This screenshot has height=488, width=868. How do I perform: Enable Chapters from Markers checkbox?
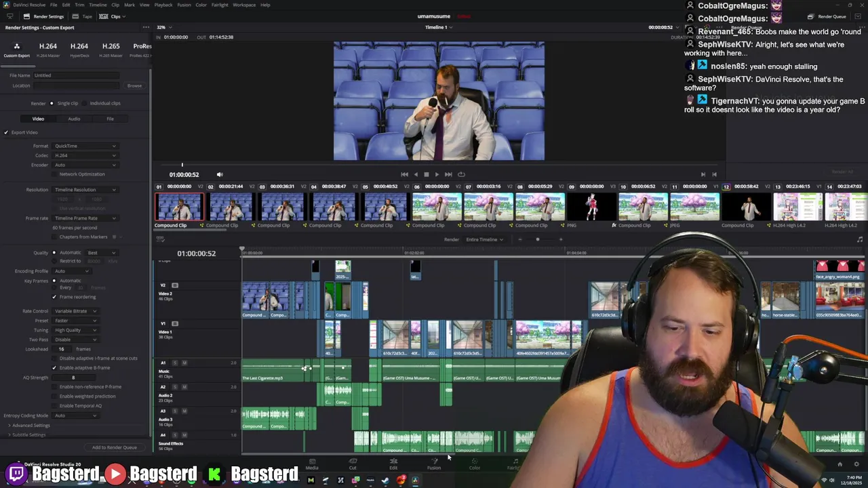[54, 237]
